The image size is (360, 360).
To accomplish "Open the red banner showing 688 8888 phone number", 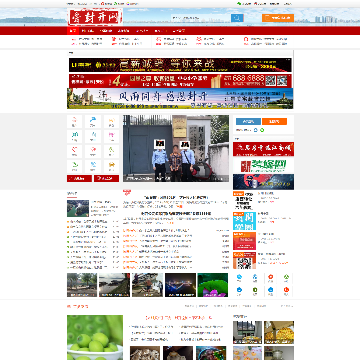I will click(180, 81).
